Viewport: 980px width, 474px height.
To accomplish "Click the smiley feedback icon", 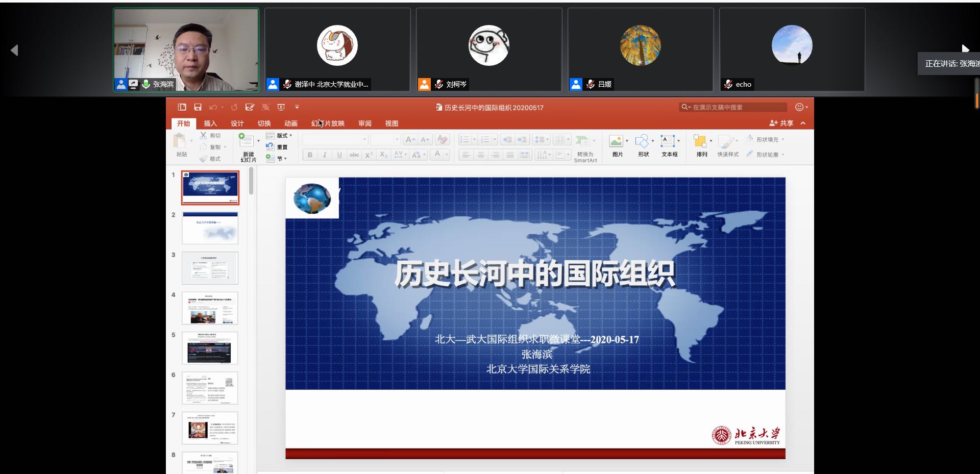I will click(799, 107).
